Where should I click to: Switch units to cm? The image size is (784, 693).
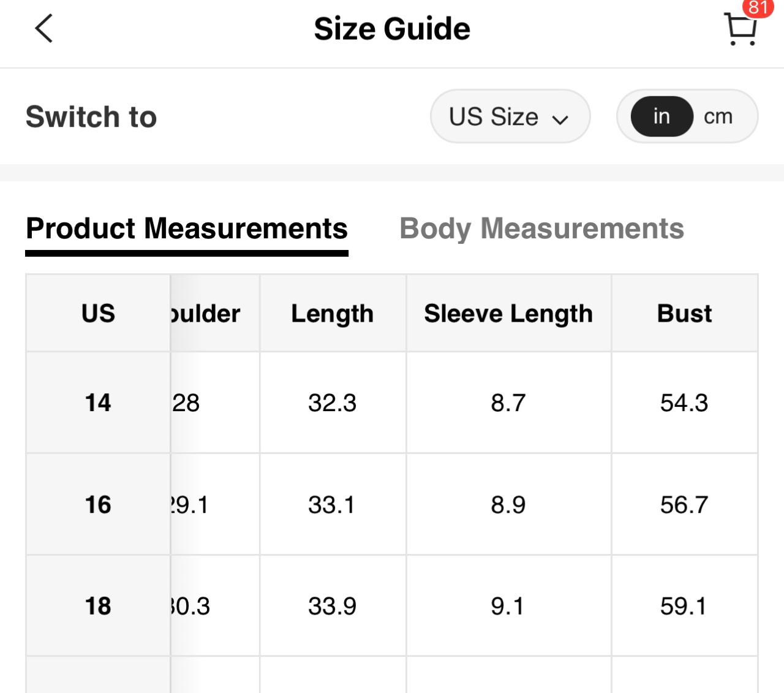(x=718, y=116)
